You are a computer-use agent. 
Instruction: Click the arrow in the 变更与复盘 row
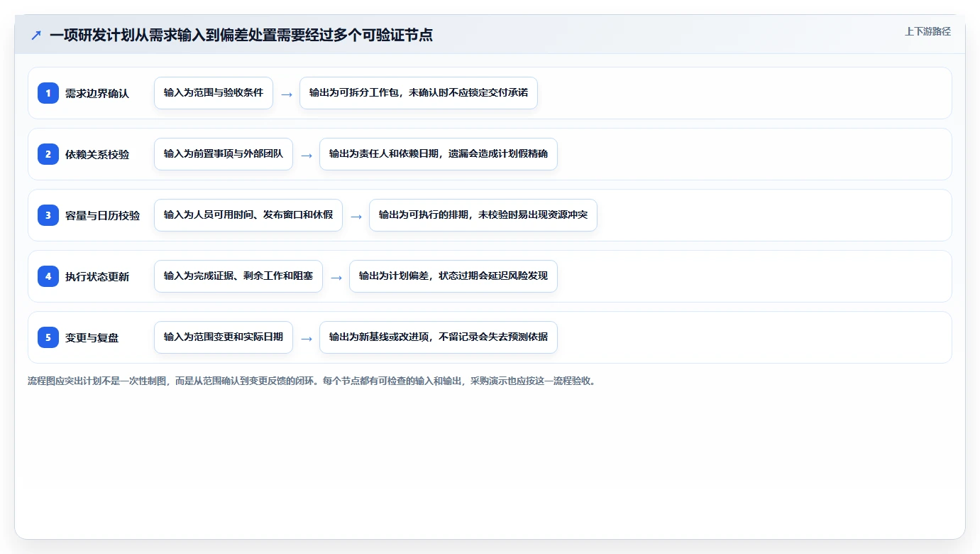(307, 338)
